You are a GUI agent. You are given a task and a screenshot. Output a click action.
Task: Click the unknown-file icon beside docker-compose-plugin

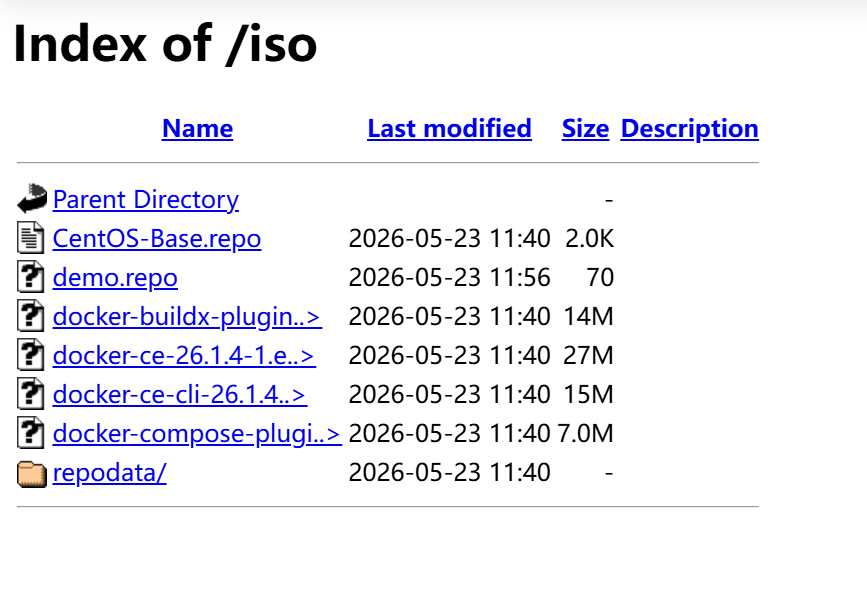click(x=30, y=432)
